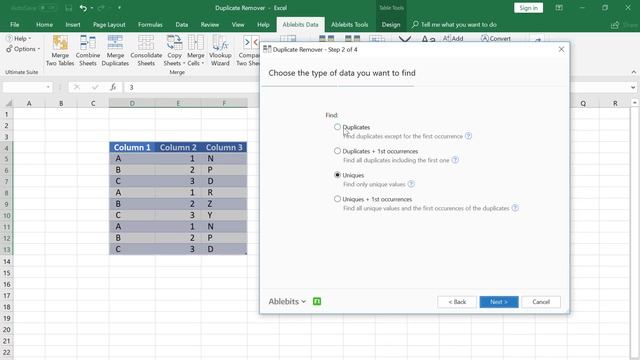This screenshot has width=640, height=360.
Task: Click the Share icon at top right
Action: point(615,25)
